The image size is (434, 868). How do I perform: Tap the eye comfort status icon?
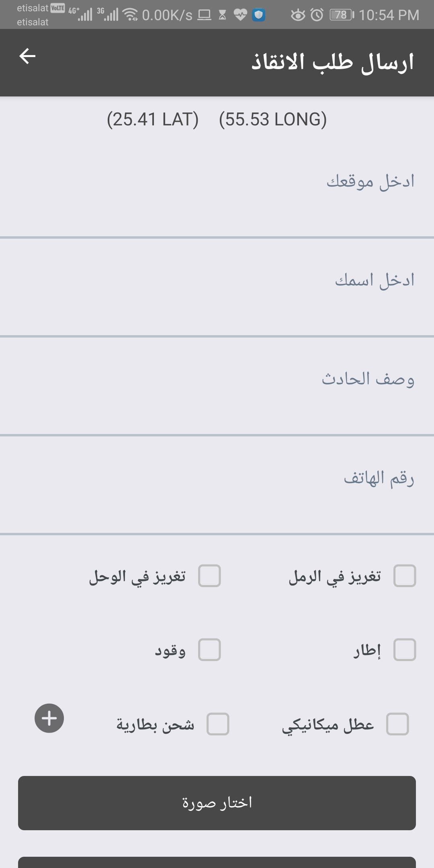coord(298,15)
